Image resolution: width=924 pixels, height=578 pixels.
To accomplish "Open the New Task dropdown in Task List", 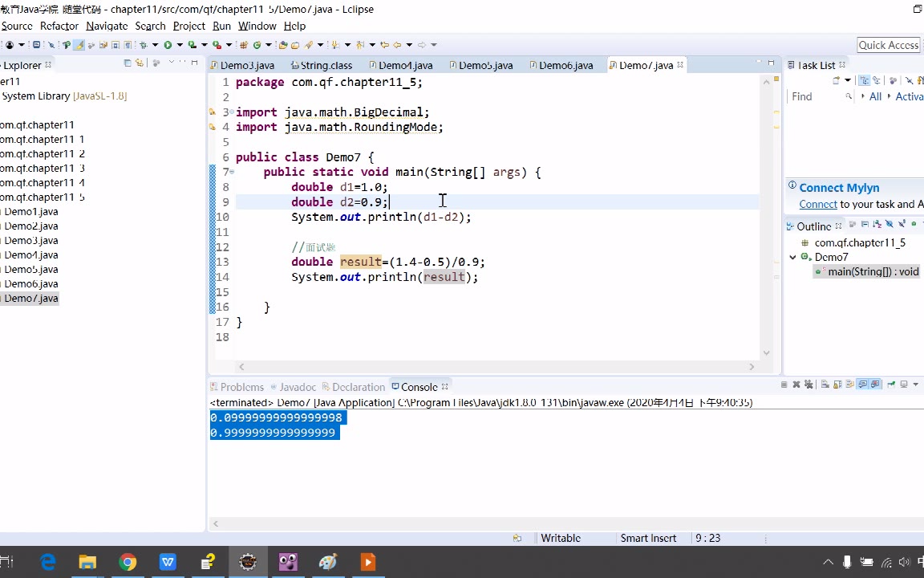I will click(x=847, y=80).
